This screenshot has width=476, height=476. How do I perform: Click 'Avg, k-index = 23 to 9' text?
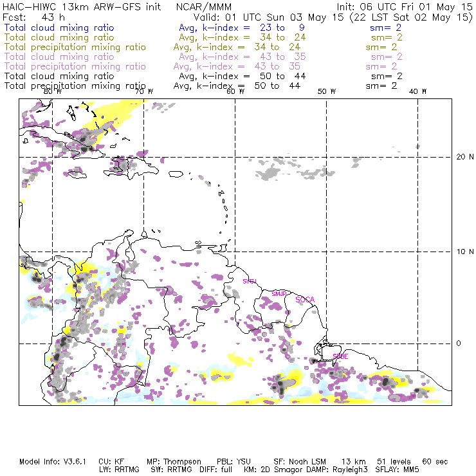[x=242, y=28]
